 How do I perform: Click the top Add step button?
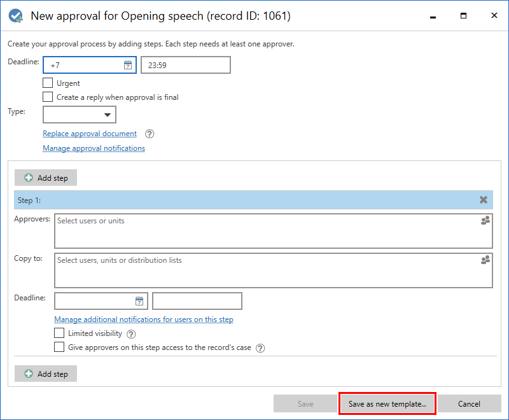tap(46, 178)
